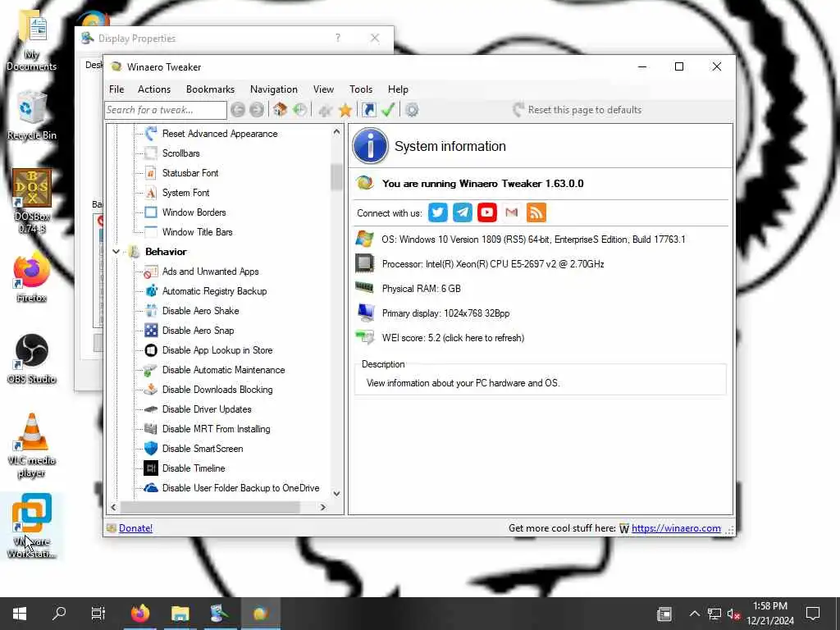The width and height of the screenshot is (840, 630).
Task: Open Winaero's YouTube channel icon
Action: (x=487, y=212)
